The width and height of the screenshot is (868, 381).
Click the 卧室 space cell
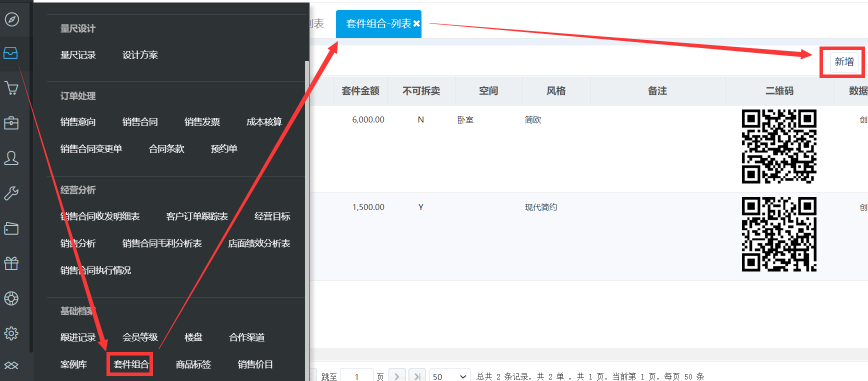[465, 120]
